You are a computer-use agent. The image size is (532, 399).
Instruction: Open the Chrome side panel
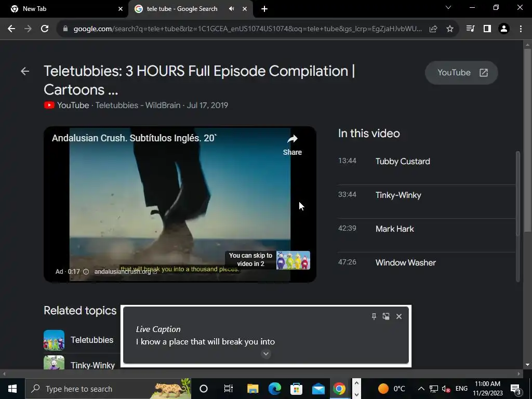[487, 29]
